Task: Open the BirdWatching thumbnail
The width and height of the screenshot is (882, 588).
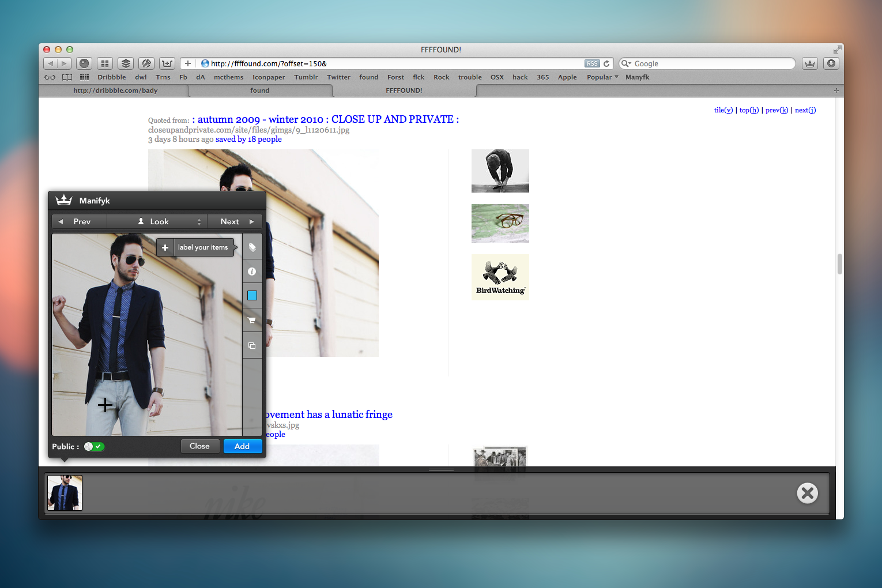Action: (x=500, y=277)
